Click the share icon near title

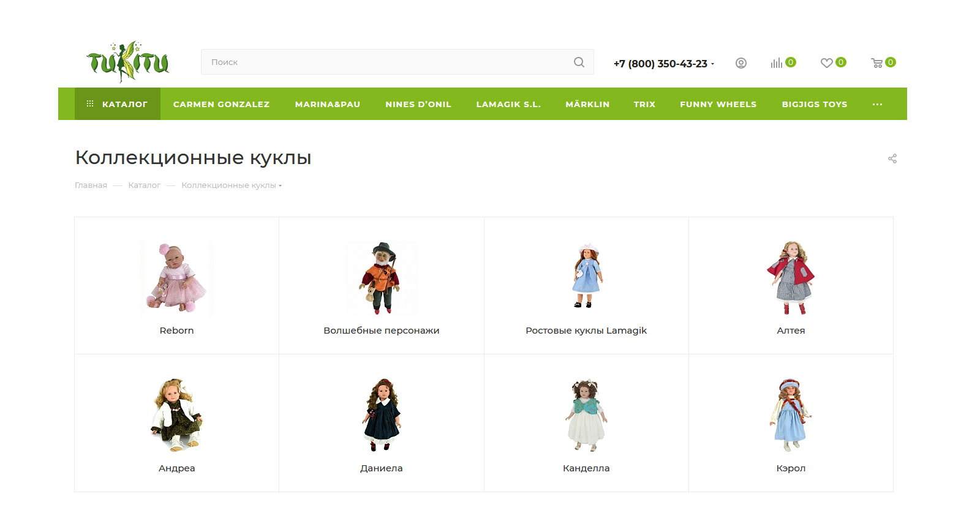click(892, 159)
